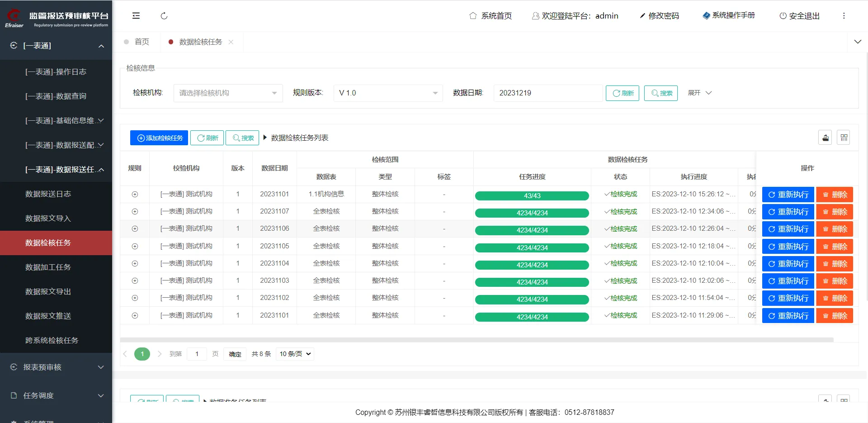Click 删除 for the 20231105 row

click(834, 247)
